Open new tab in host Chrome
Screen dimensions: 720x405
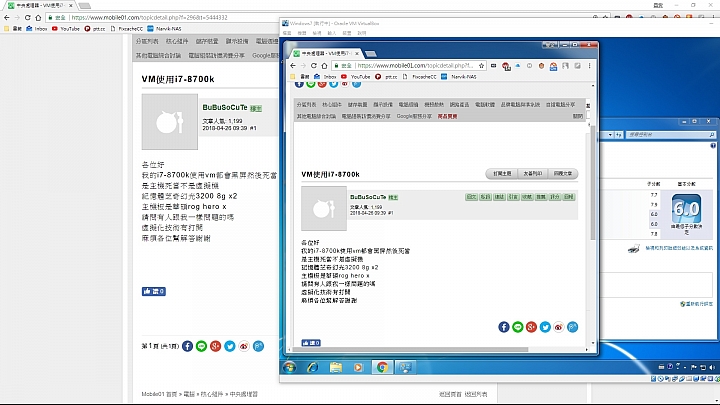(x=84, y=6)
